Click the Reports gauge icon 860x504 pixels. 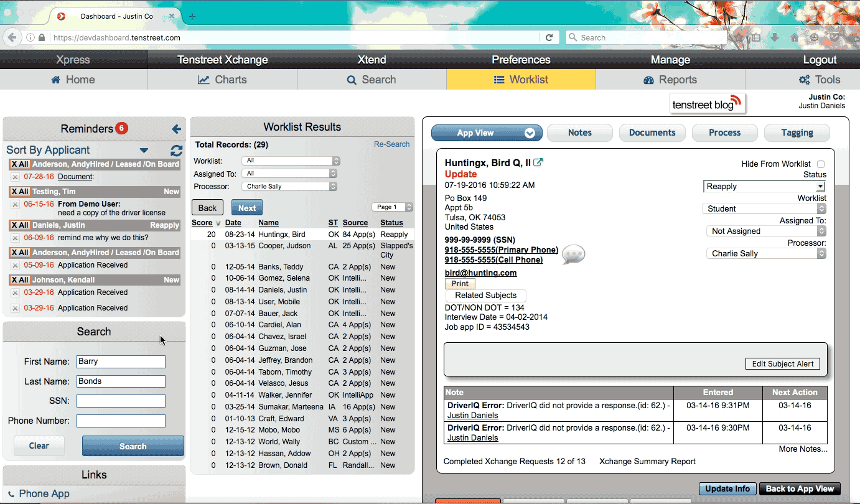pos(649,80)
